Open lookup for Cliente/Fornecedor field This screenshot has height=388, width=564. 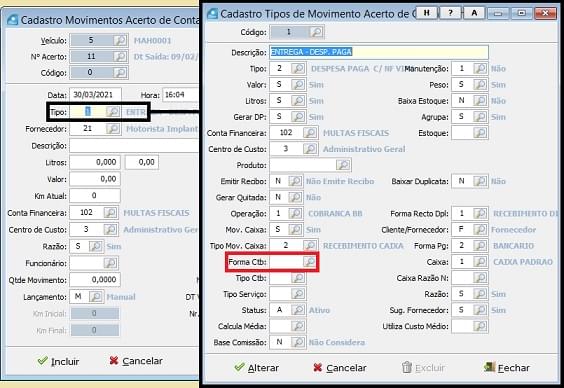(x=481, y=229)
